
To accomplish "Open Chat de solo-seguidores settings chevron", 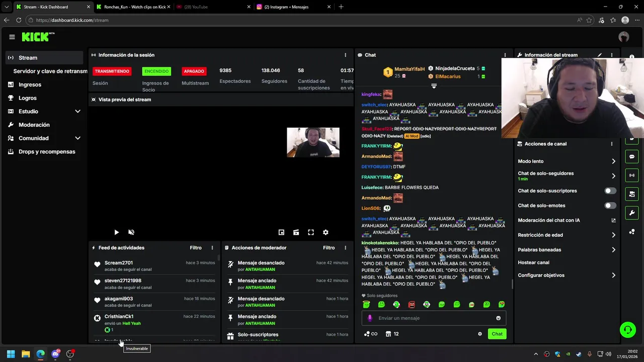I will tap(613, 176).
